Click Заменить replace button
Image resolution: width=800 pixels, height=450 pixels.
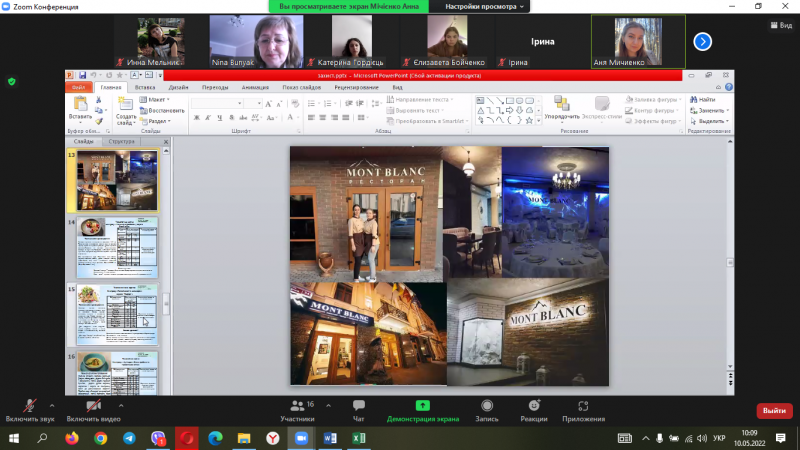point(709,110)
